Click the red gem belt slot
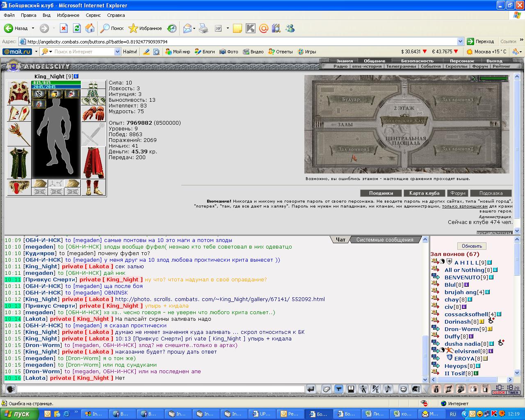The width and height of the screenshot is (525, 420). (x=19, y=187)
